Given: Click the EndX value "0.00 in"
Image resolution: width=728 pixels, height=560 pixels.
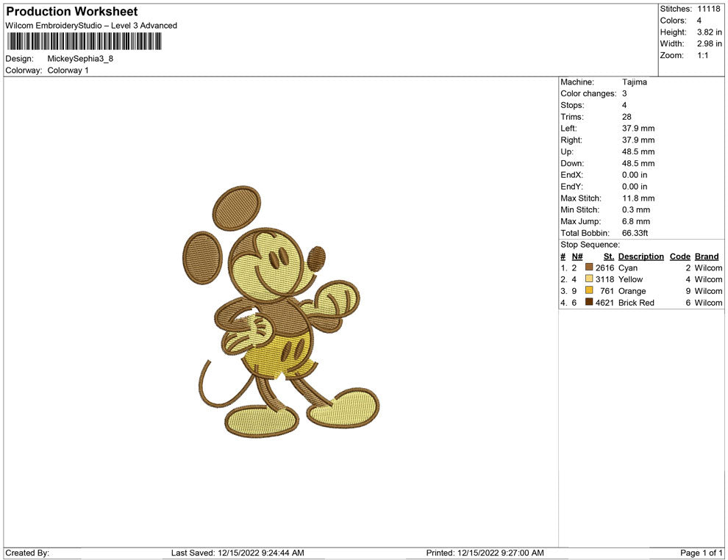Looking at the screenshot, I should coord(635,175).
